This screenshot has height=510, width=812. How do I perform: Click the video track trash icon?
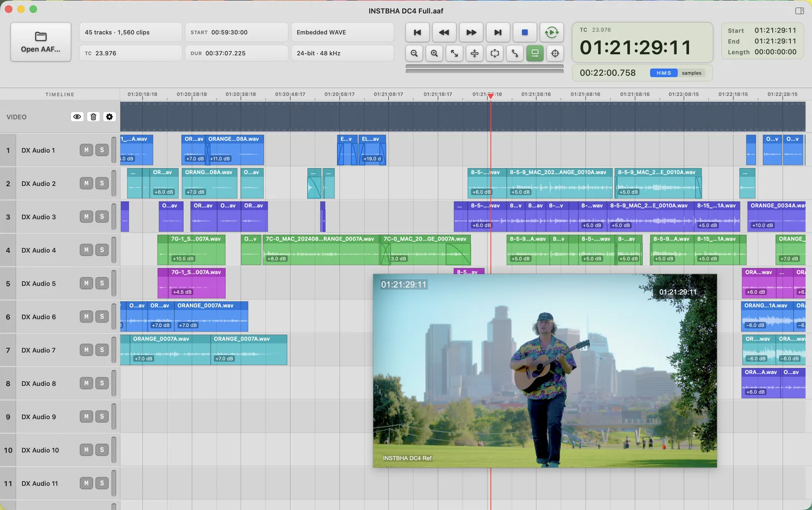coord(93,117)
